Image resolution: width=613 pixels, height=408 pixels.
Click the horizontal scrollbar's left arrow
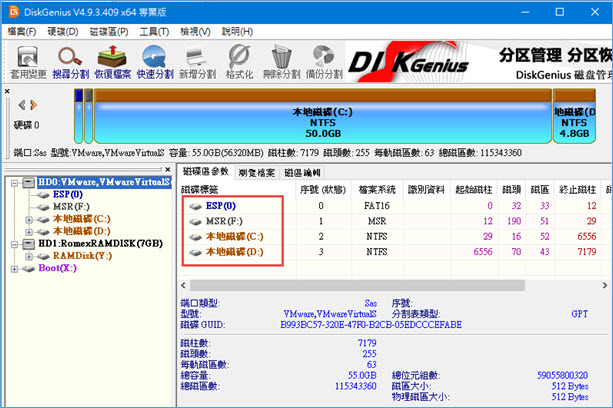183,285
